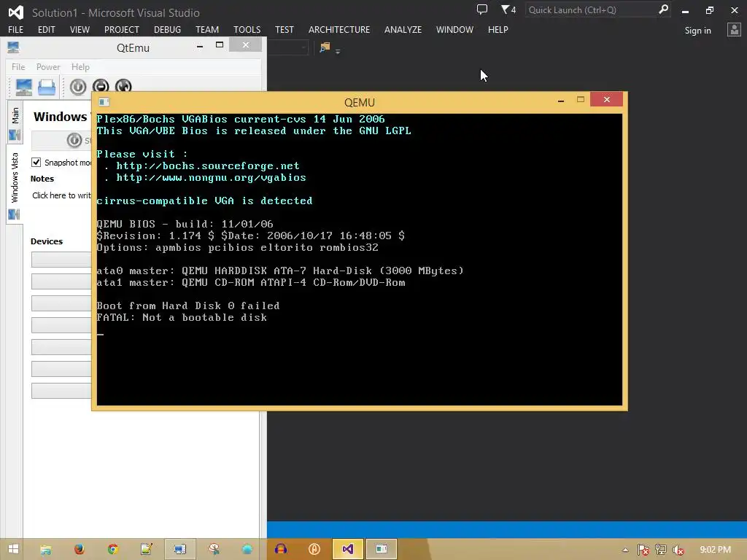This screenshot has width=747, height=560.
Task: Open the Windows Start button
Action: tap(13, 549)
